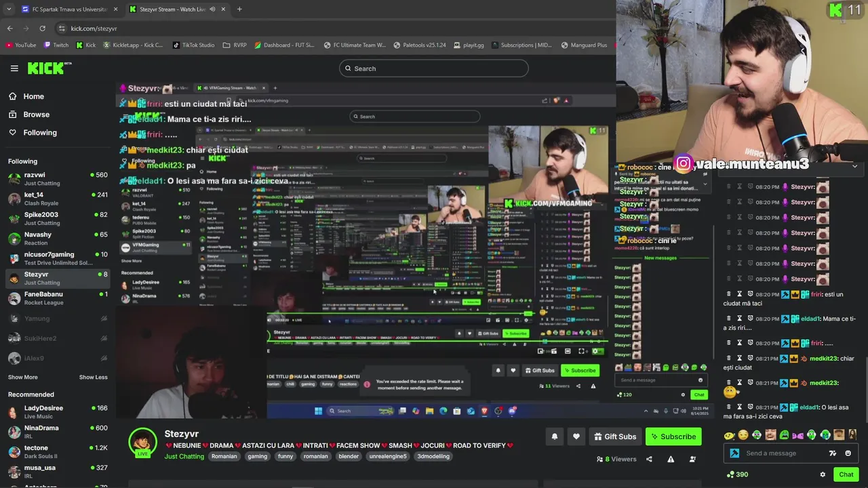Select the blender tag
The image size is (868, 488).
coord(349,457)
